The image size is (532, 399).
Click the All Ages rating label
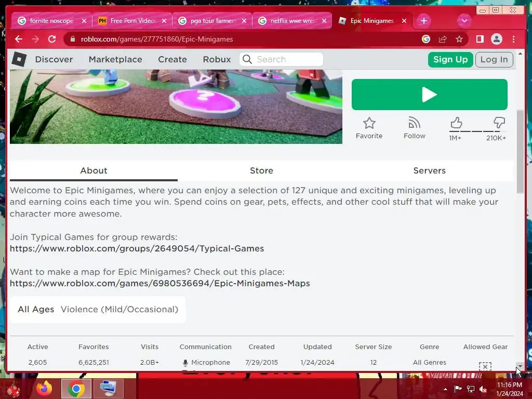tap(36, 310)
